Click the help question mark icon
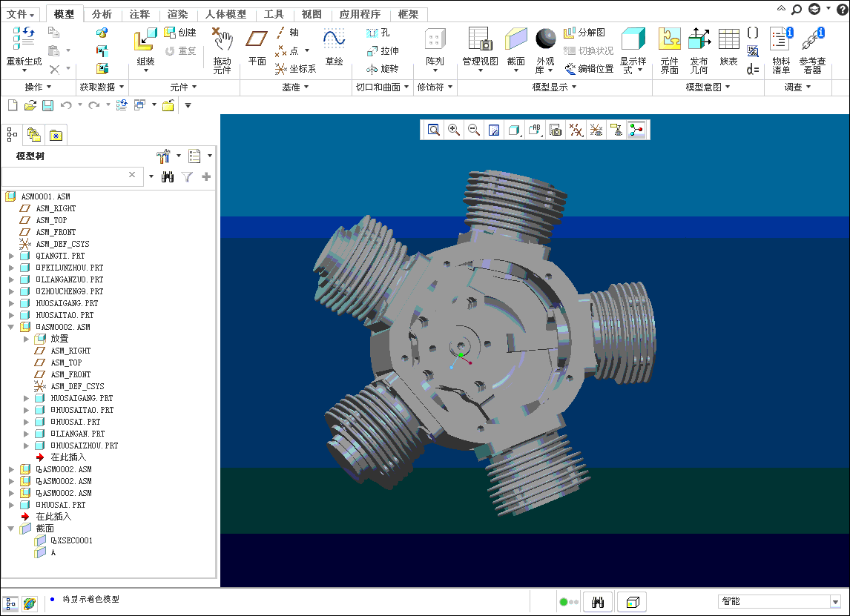850x616 pixels. coord(842,10)
